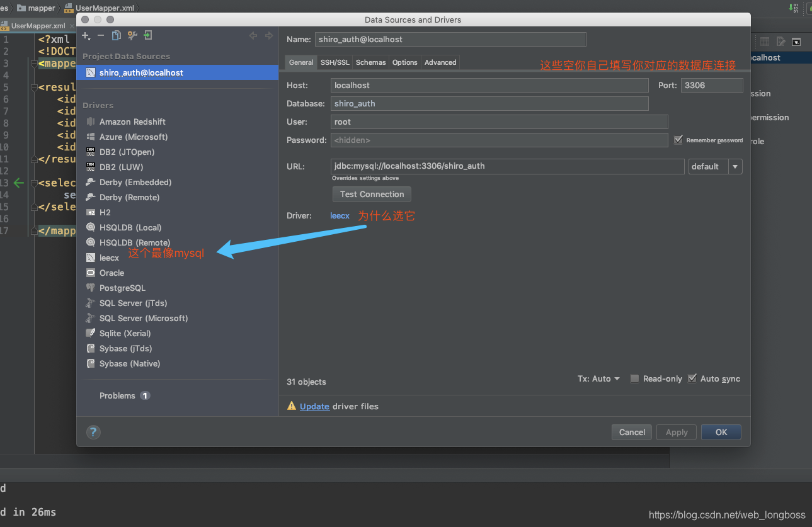Confirm with the OK button
This screenshot has width=812, height=527.
[x=721, y=432]
